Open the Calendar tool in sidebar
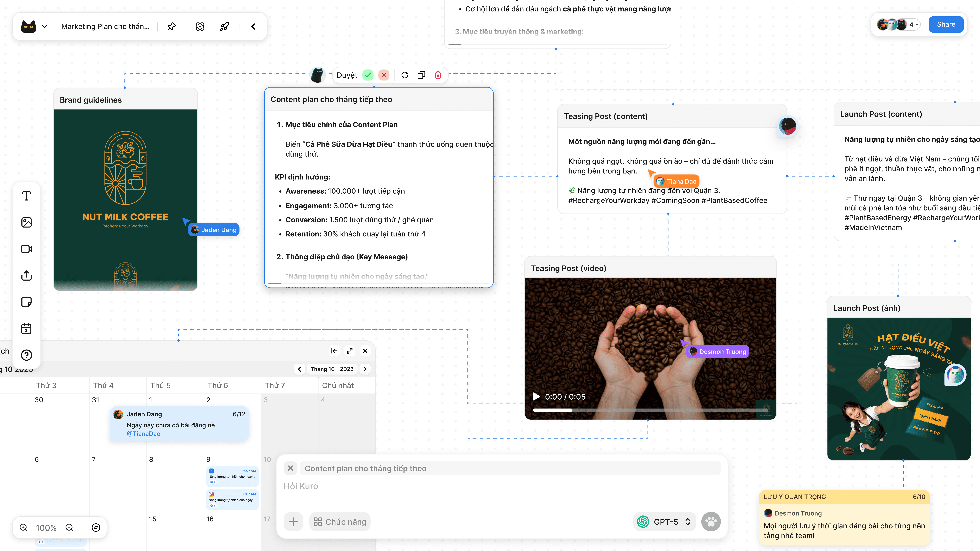This screenshot has height=551, width=980. pyautogui.click(x=26, y=329)
